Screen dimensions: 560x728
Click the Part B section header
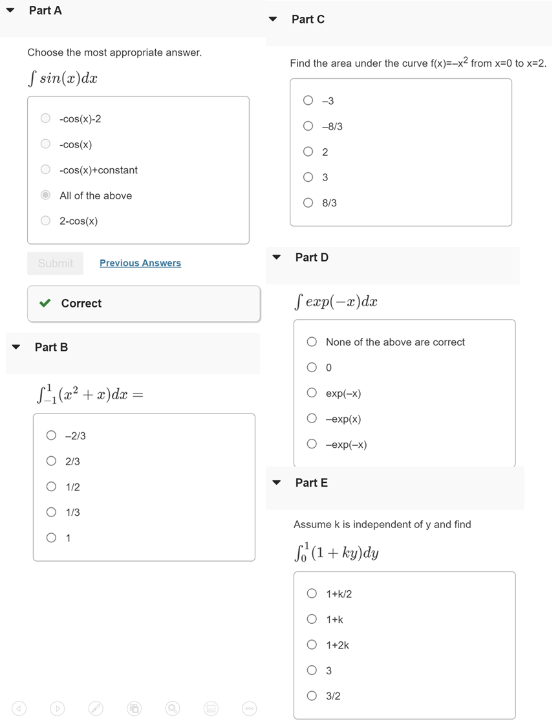[x=51, y=347]
